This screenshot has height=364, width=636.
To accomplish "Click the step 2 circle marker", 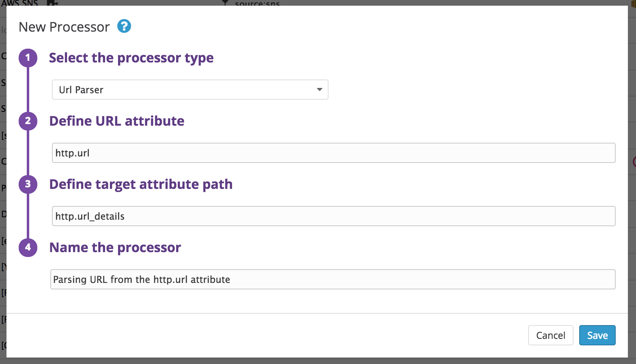I will pos(28,121).
